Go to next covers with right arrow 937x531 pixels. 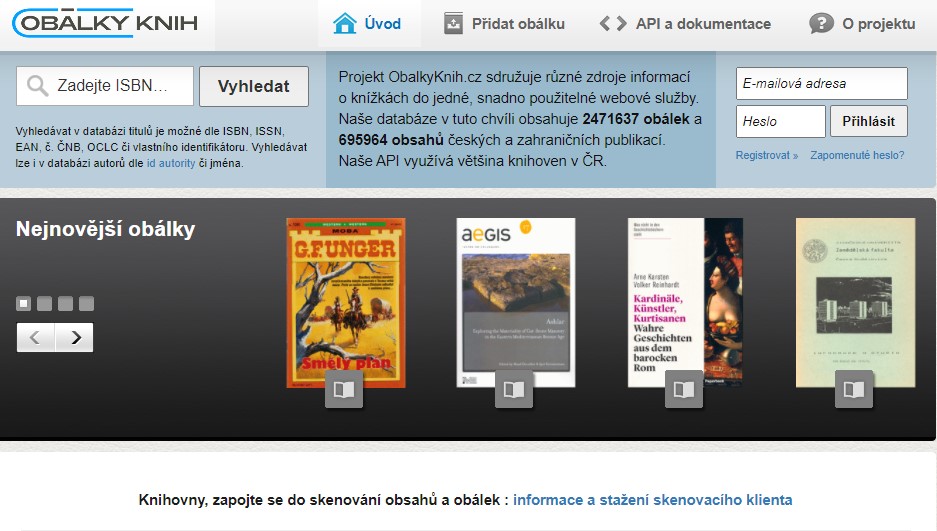(74, 337)
